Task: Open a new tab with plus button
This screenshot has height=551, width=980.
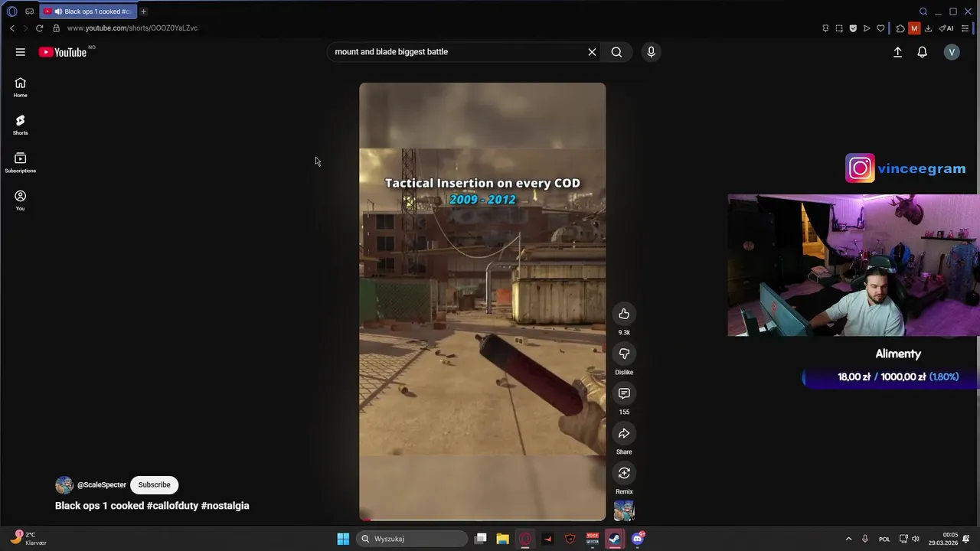Action: [143, 11]
